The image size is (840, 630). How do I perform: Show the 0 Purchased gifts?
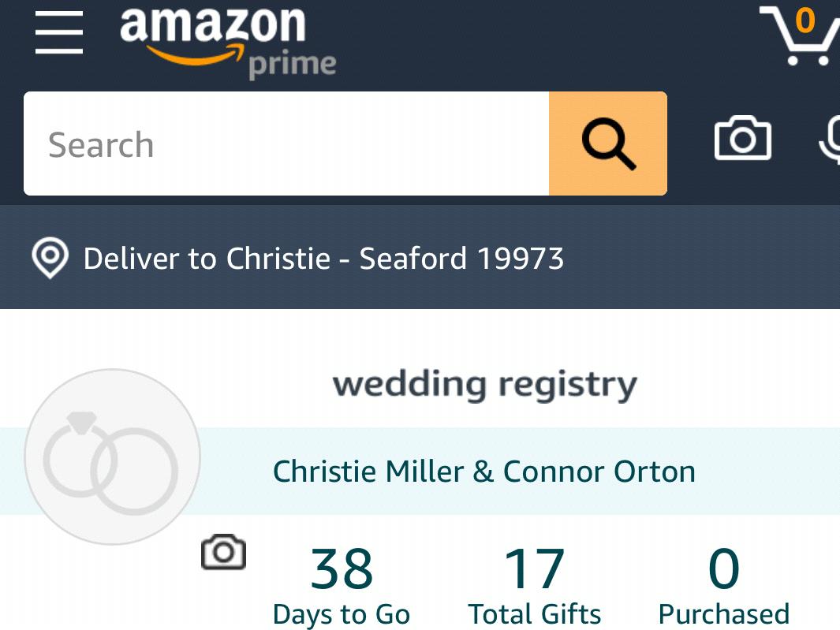724,586
